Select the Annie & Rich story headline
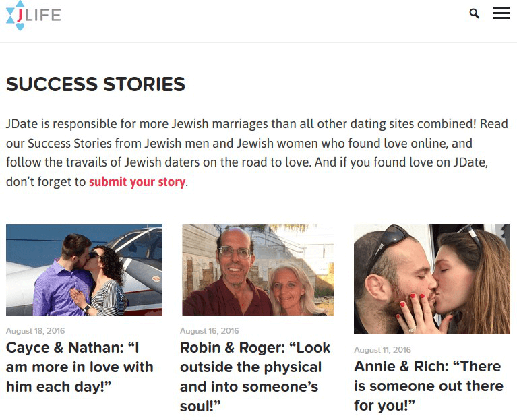The image size is (517, 420). (x=429, y=386)
